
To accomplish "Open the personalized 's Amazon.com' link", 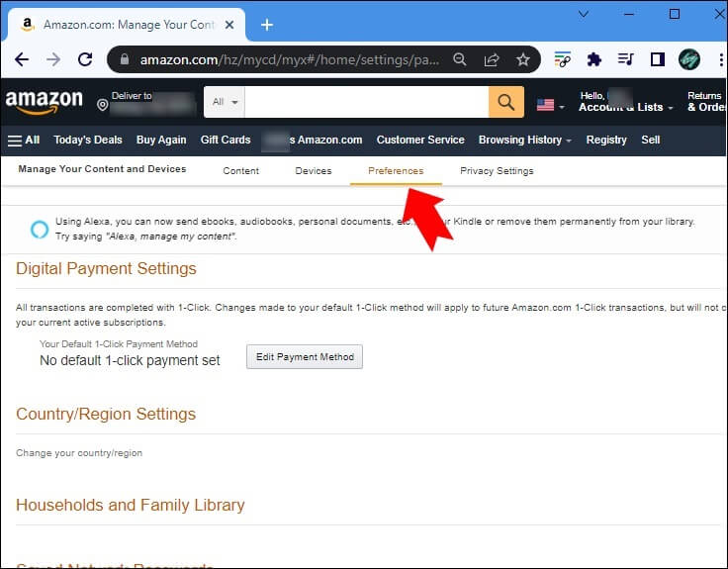I will [312, 140].
